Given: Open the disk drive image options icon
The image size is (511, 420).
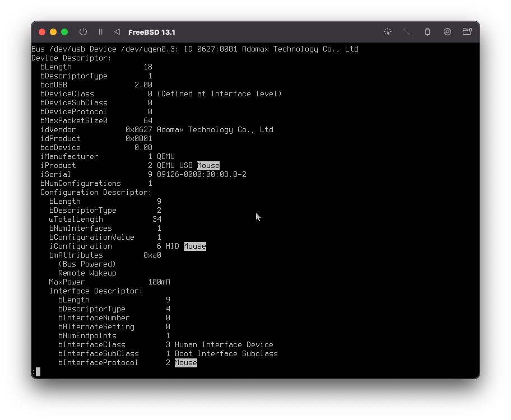Looking at the screenshot, I should point(447,32).
